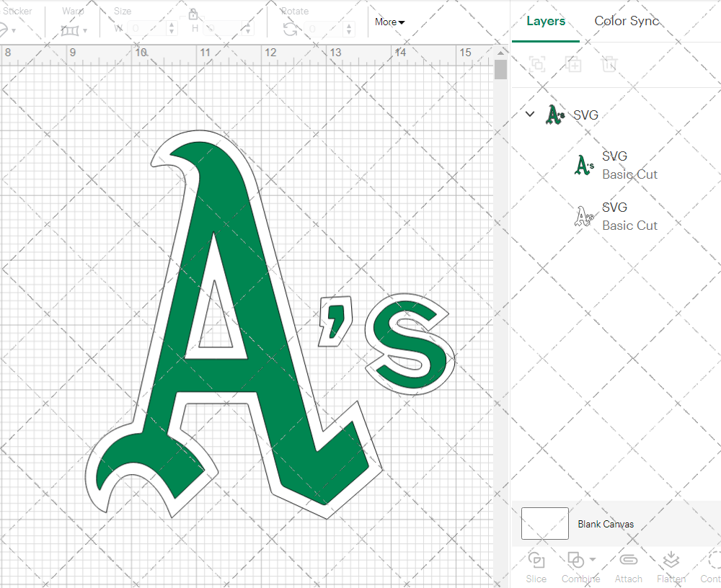Switch to the Color Sync tab
721x588 pixels.
[627, 21]
